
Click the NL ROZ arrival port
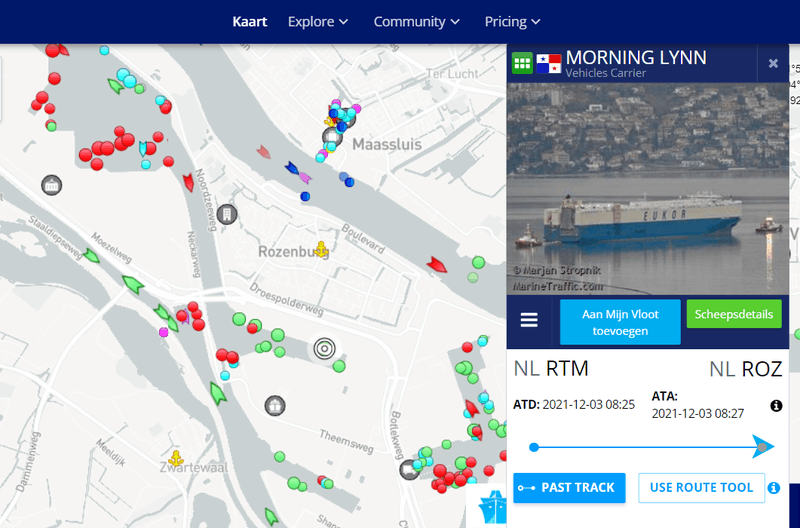point(745,368)
